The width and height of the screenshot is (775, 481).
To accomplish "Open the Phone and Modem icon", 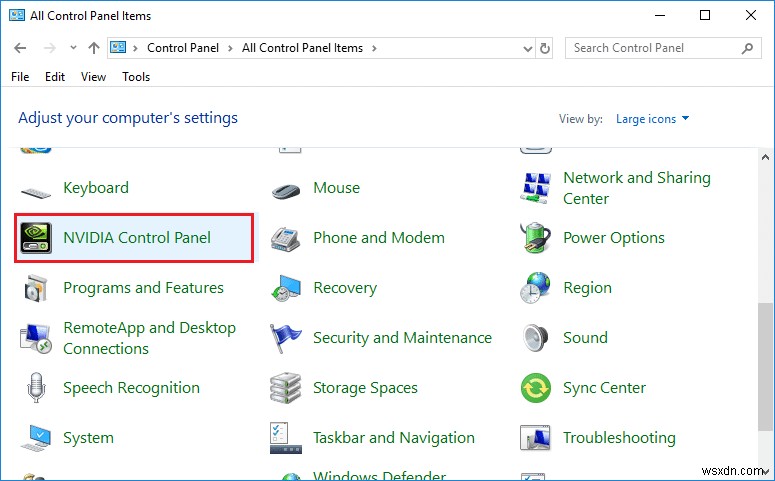I will pos(286,239).
